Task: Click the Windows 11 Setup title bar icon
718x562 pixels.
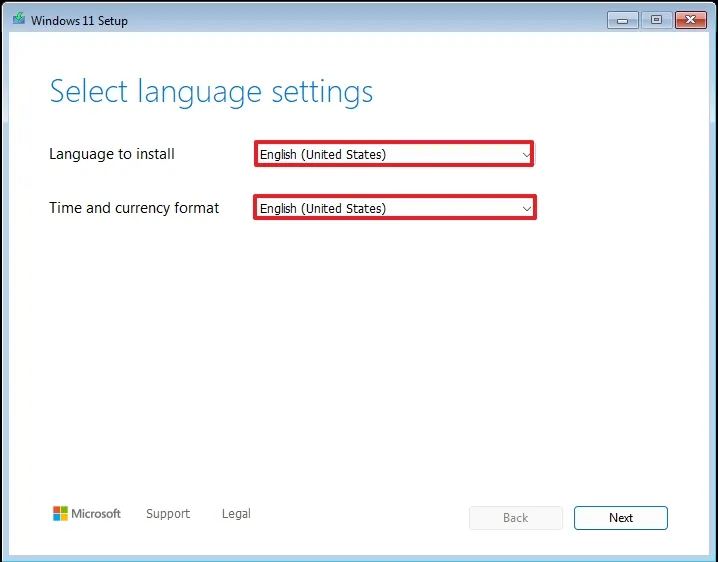Action: pos(18,20)
